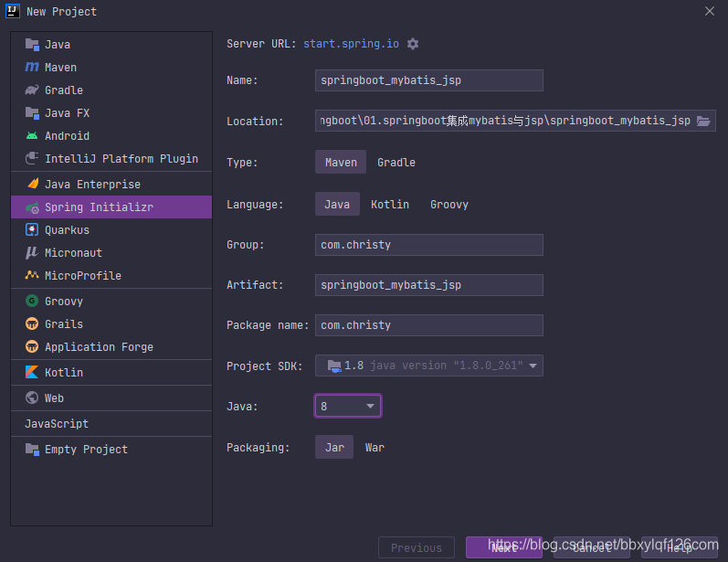The image size is (728, 562).
Task: Click the Android robot icon
Action: (x=32, y=135)
